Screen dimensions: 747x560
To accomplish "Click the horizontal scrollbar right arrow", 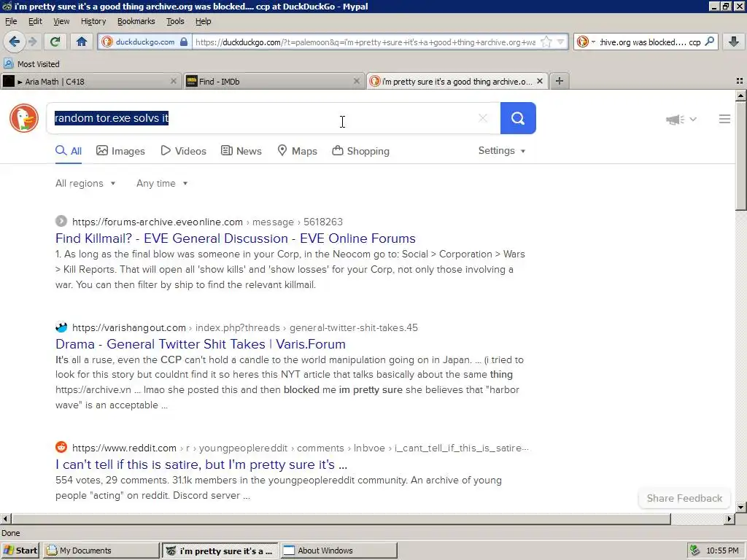I will tap(729, 518).
